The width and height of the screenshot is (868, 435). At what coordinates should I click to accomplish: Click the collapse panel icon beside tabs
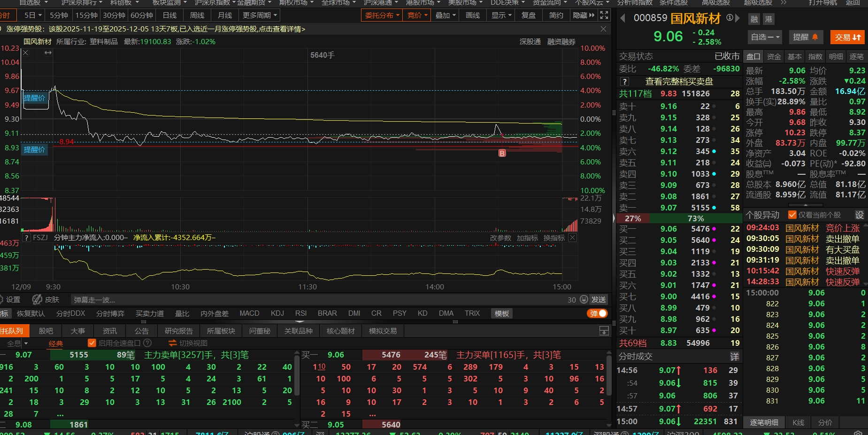pyautogui.click(x=604, y=331)
